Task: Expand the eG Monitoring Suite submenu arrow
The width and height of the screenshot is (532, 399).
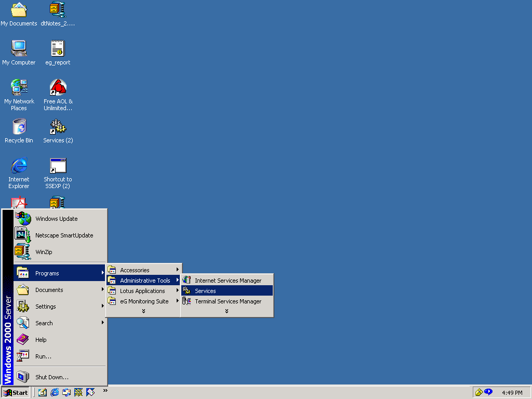Action: (178, 301)
